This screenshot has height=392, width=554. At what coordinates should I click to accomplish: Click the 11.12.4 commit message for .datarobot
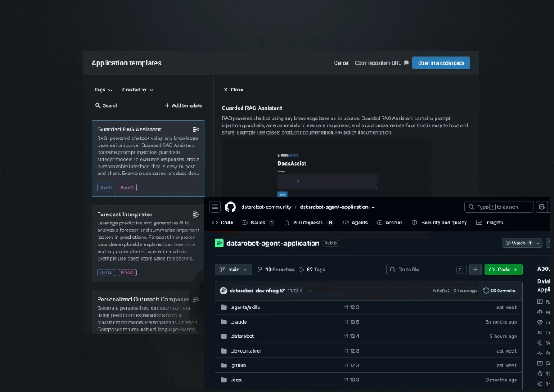click(351, 336)
